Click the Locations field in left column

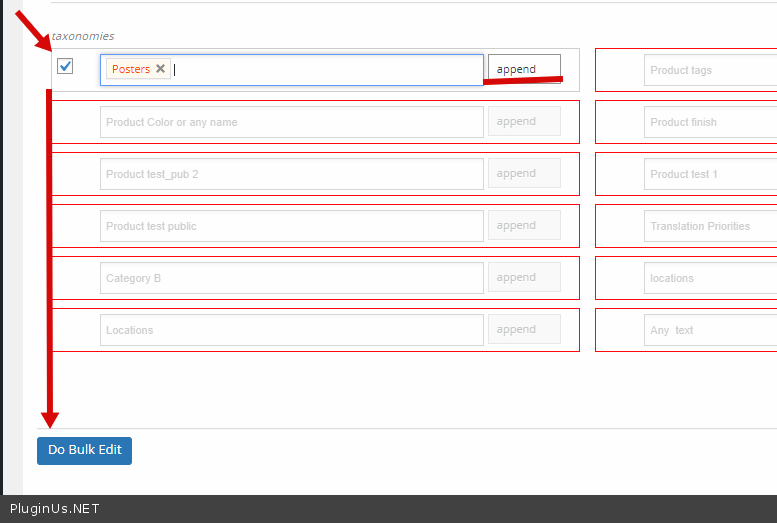click(x=291, y=330)
